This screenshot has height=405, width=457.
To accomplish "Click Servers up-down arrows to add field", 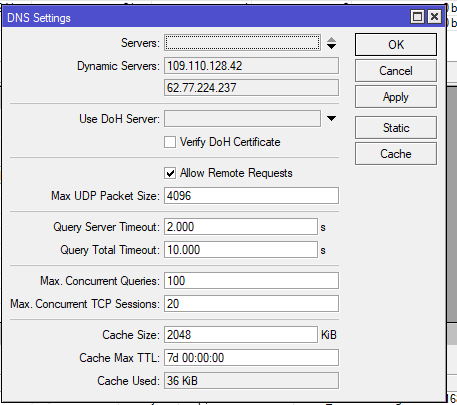I will pyautogui.click(x=331, y=43).
